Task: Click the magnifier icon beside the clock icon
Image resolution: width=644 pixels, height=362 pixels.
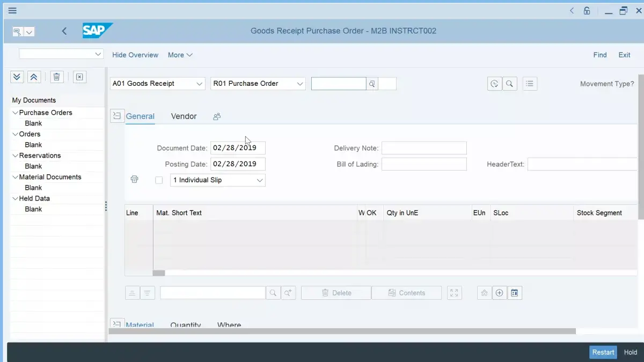Action: click(510, 84)
